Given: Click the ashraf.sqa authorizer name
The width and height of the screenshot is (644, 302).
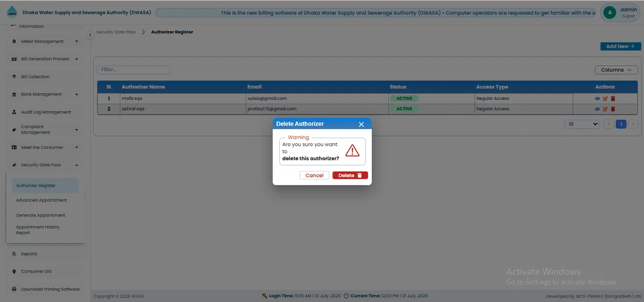Looking at the screenshot, I should tap(133, 109).
